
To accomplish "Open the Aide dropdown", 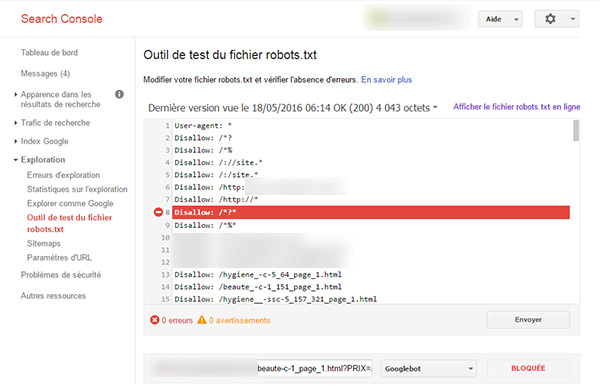I will pos(500,19).
